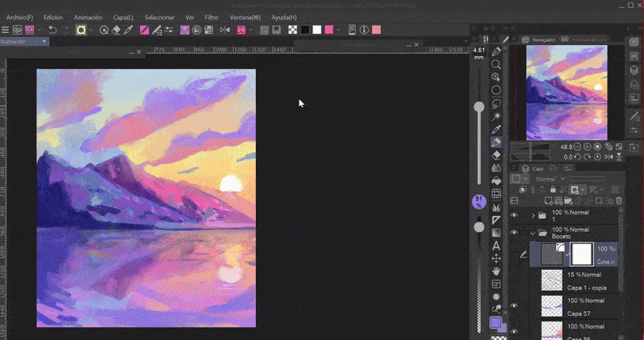Click the Clip Studio spiral icon
Viewport: 644px width, 340px height.
[x=17, y=30]
